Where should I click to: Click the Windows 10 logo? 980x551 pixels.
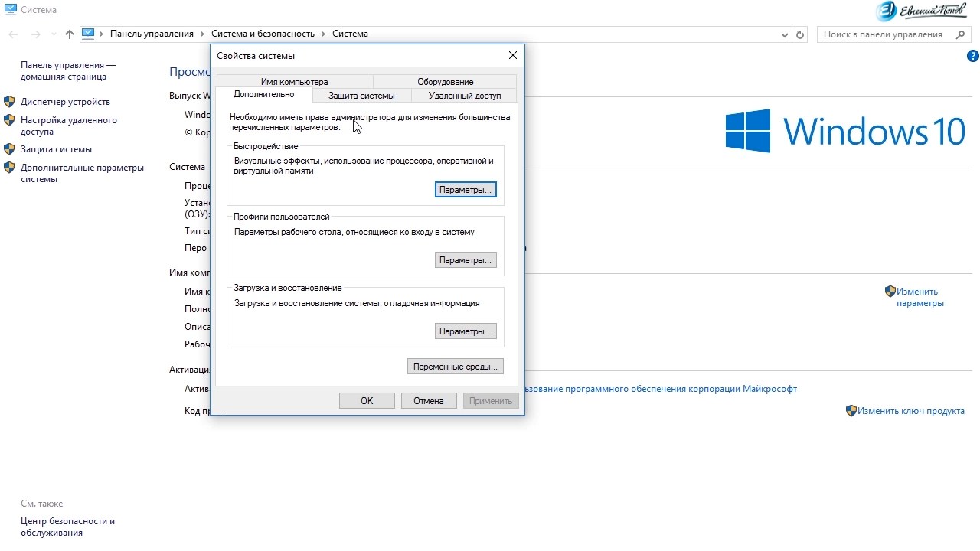[x=845, y=131]
